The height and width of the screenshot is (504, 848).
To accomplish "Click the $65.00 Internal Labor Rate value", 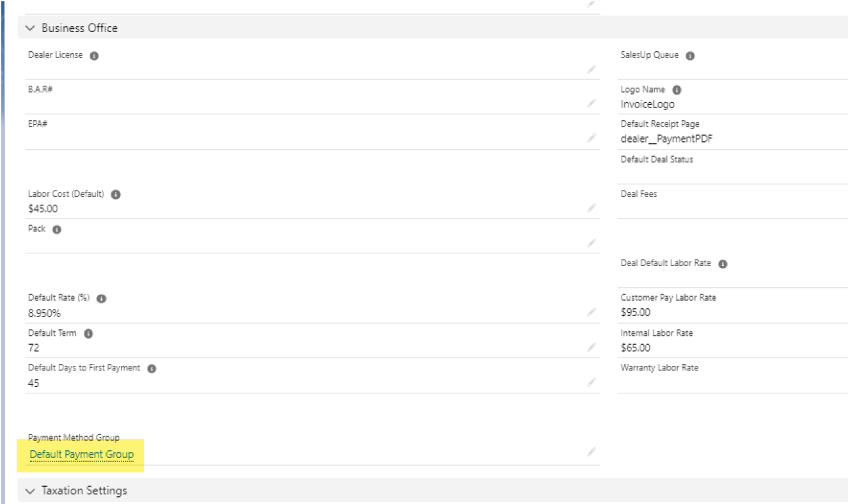I will (x=636, y=348).
